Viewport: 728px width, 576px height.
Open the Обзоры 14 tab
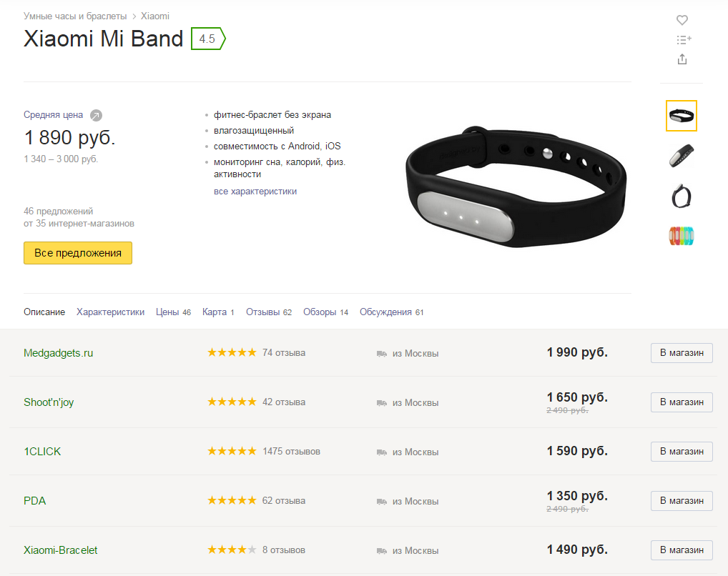(x=325, y=312)
